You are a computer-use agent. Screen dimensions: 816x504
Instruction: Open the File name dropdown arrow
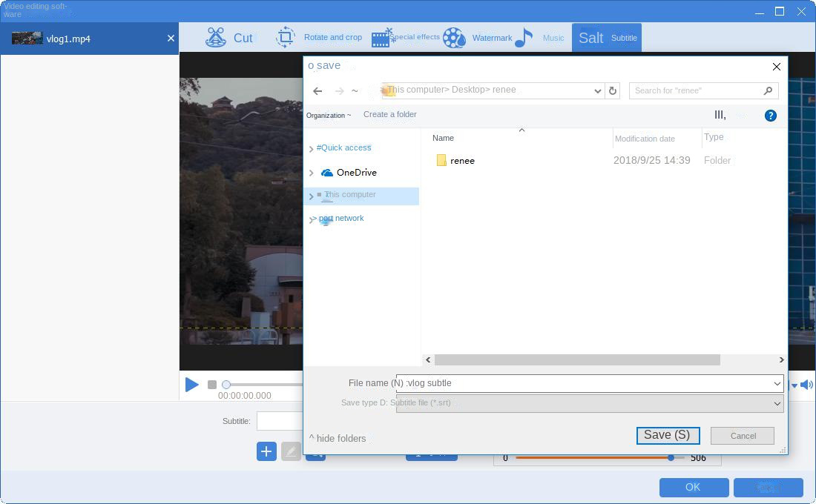pos(777,383)
